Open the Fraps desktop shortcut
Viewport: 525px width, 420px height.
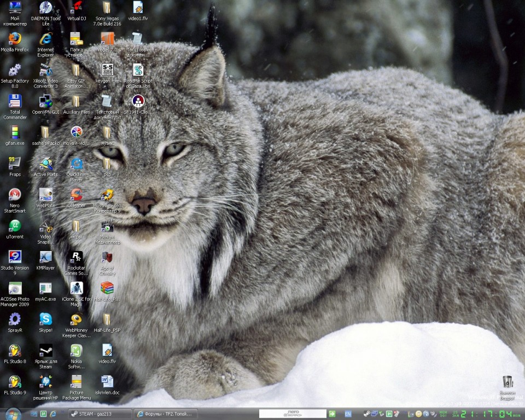pos(15,164)
